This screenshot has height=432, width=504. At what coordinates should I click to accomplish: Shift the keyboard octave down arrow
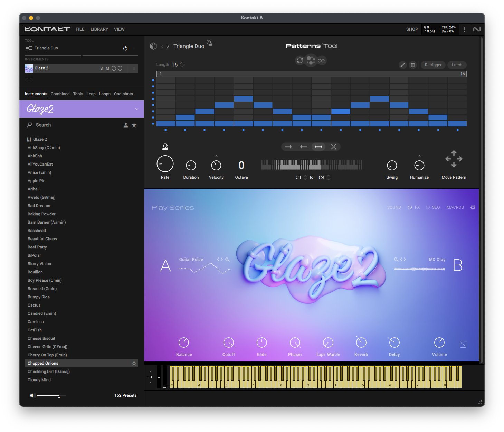151,382
